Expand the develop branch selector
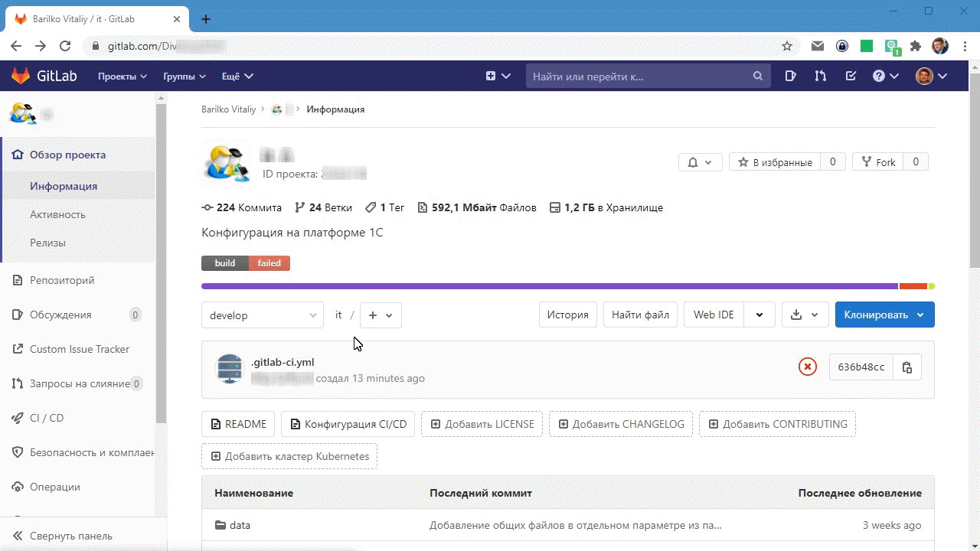 coord(263,315)
